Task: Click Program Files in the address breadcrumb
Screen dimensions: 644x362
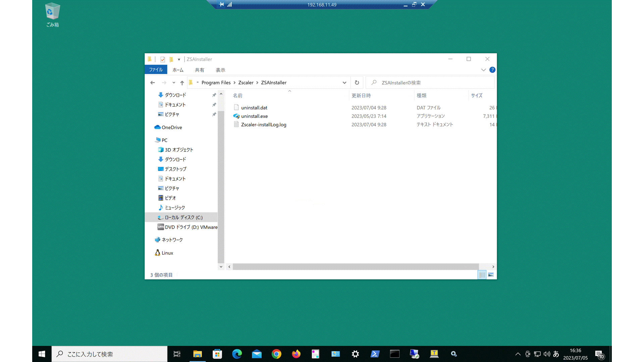Action: [216, 82]
